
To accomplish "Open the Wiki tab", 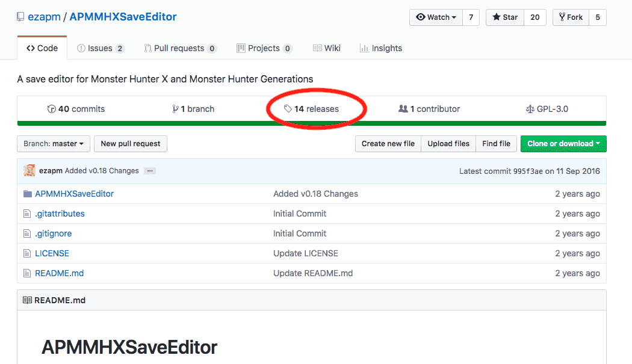I will coord(326,48).
